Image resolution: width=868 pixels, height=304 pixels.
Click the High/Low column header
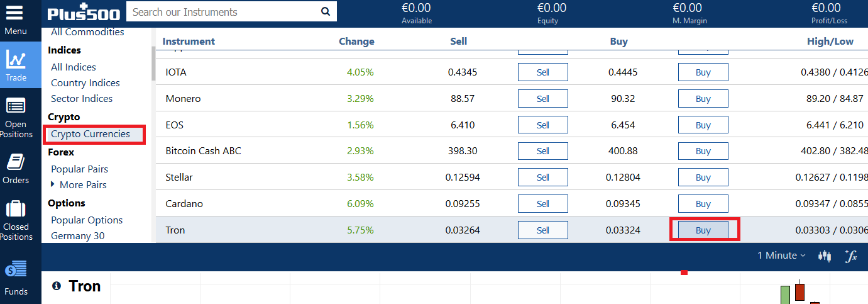point(830,42)
